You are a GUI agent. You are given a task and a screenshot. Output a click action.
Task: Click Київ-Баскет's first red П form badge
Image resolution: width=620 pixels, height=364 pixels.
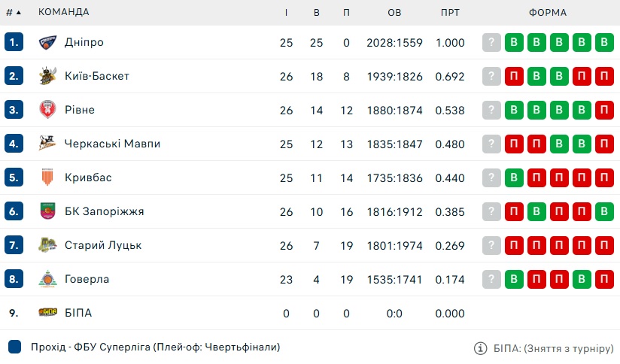(x=514, y=76)
